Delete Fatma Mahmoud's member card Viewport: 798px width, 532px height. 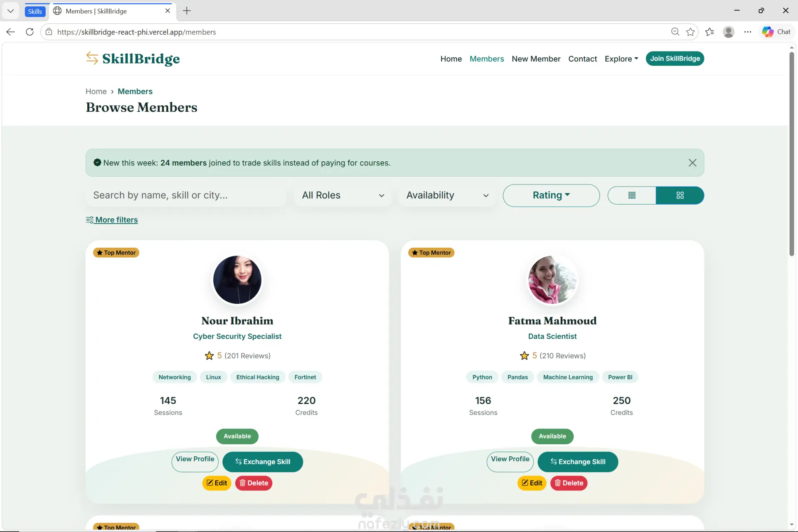point(569,483)
